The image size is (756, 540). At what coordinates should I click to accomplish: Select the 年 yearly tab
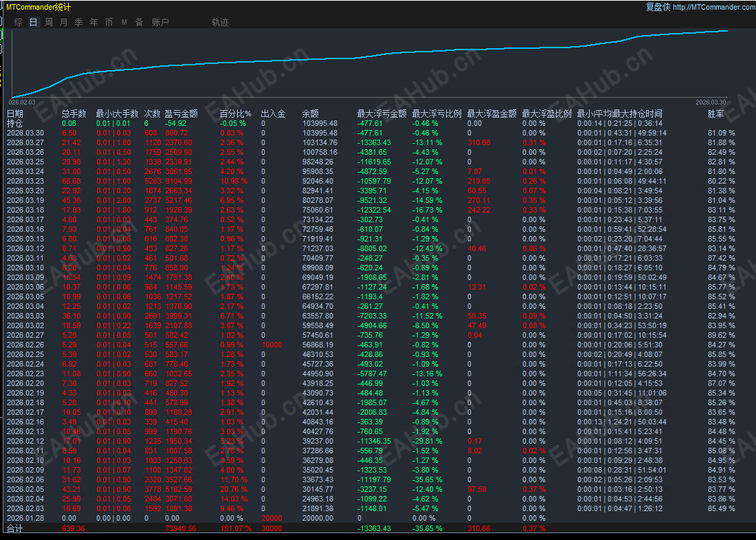93,22
